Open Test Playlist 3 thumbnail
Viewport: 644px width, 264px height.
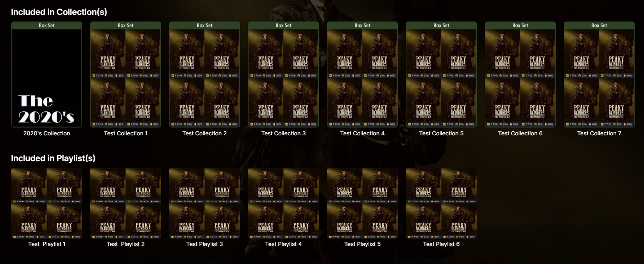coord(204,203)
